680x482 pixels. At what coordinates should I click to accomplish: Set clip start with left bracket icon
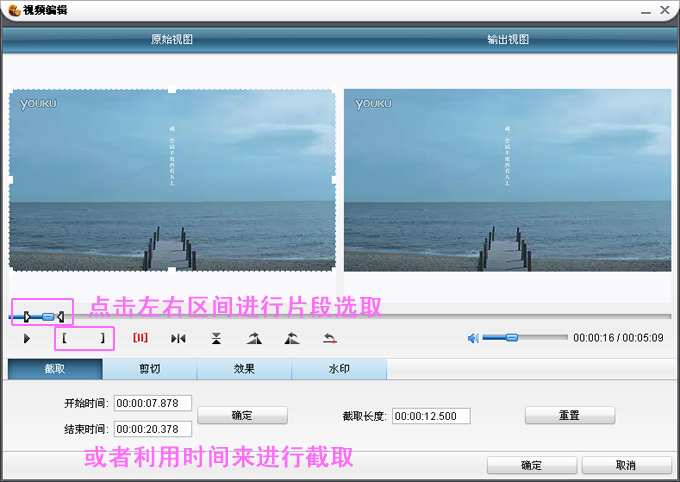(x=64, y=338)
